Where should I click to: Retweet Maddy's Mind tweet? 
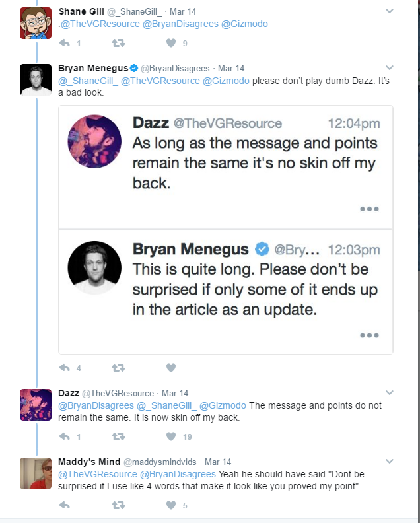tap(118, 505)
